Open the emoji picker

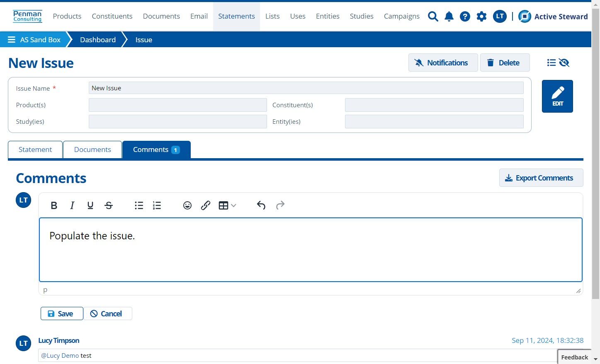[x=187, y=205]
